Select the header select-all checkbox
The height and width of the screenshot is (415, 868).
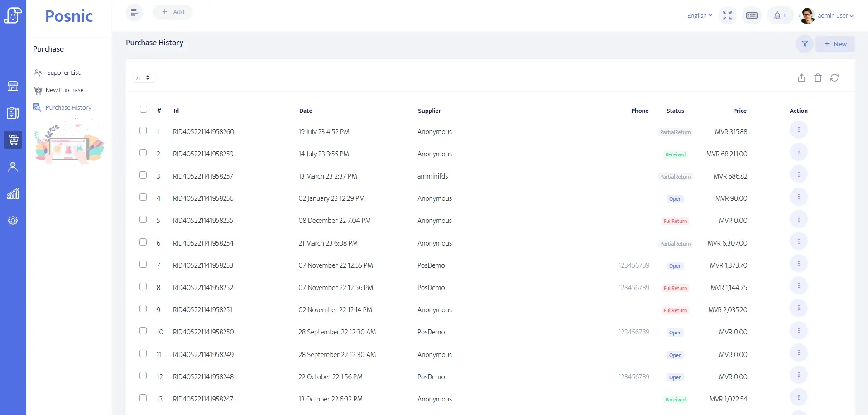(144, 109)
